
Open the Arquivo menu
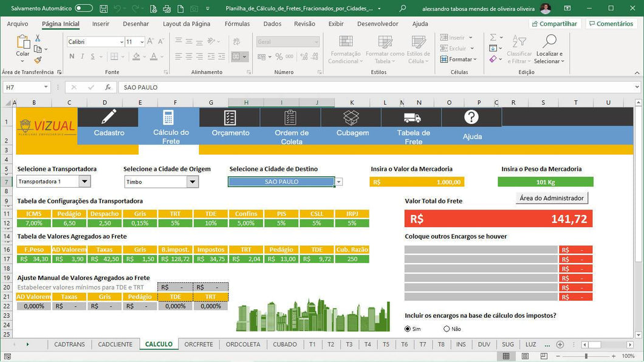tap(18, 24)
